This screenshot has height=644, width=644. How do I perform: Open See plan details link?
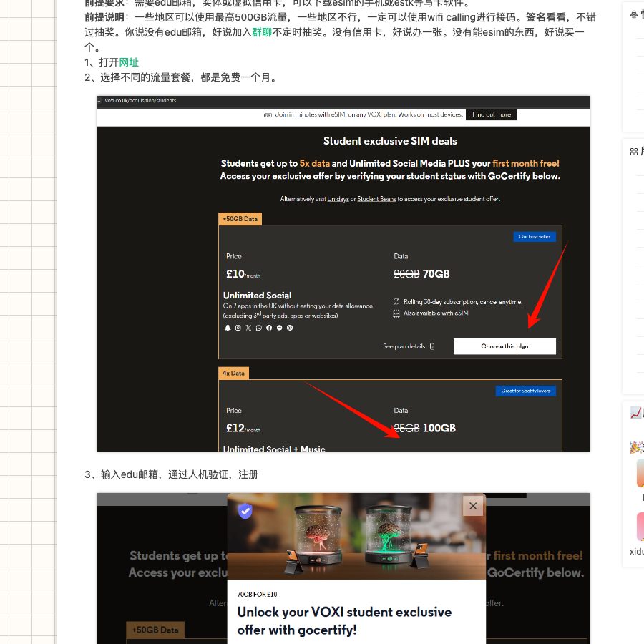coord(404,346)
